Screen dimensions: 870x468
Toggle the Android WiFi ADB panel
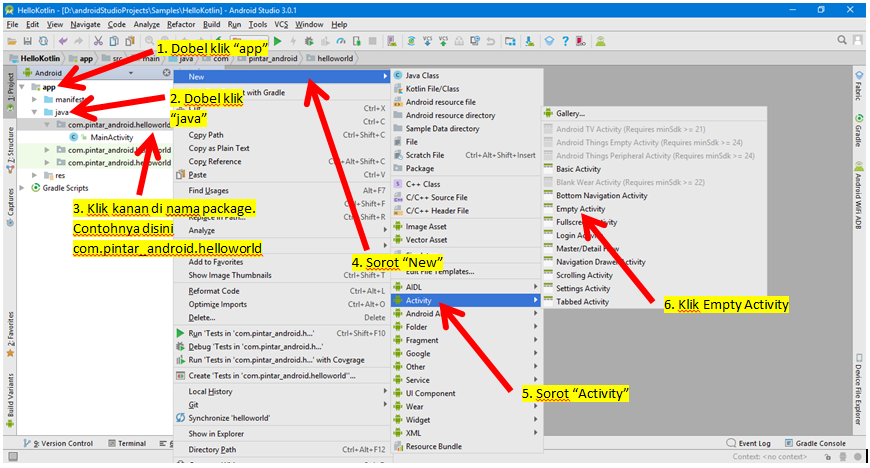pyautogui.click(x=859, y=195)
